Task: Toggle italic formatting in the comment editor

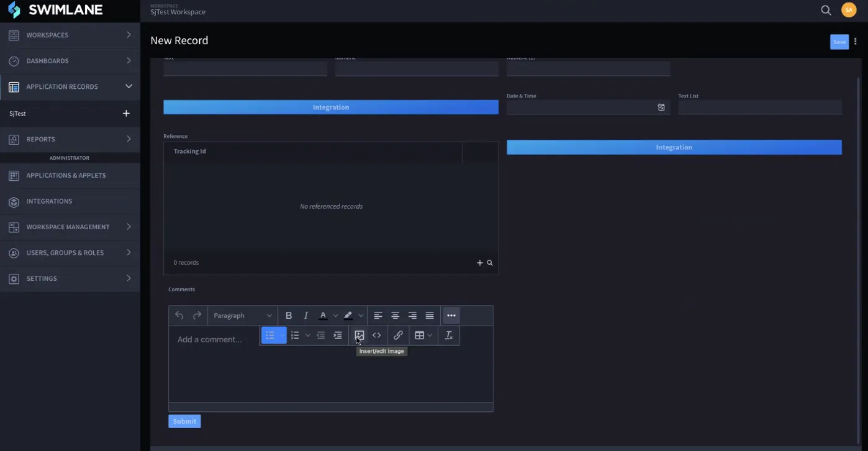Action: (x=305, y=316)
